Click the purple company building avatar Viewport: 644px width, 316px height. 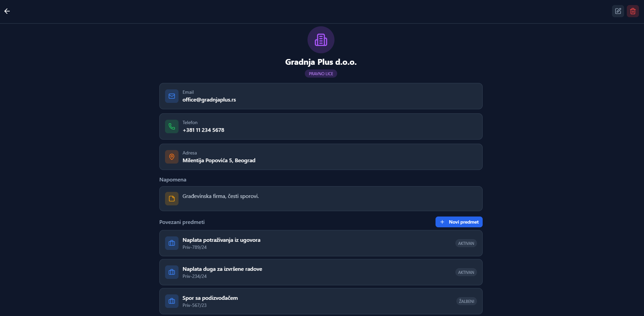(x=321, y=40)
